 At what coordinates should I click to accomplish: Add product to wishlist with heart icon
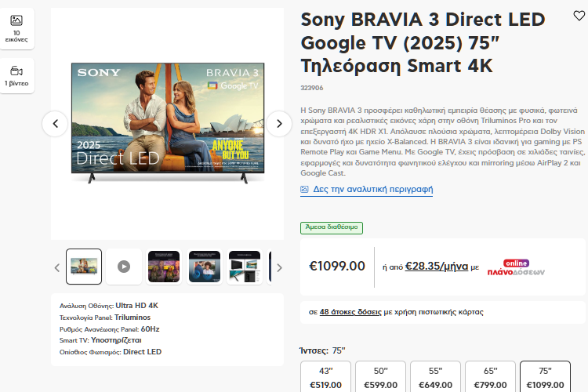click(x=579, y=16)
